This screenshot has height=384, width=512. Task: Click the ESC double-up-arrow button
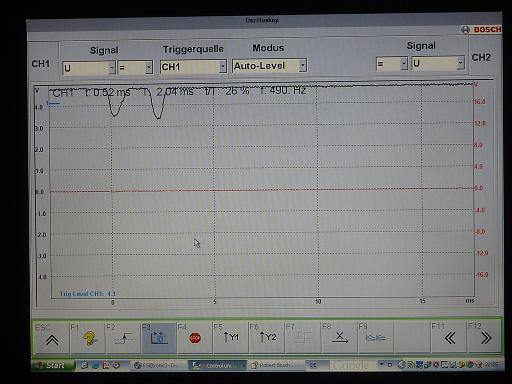[52, 337]
